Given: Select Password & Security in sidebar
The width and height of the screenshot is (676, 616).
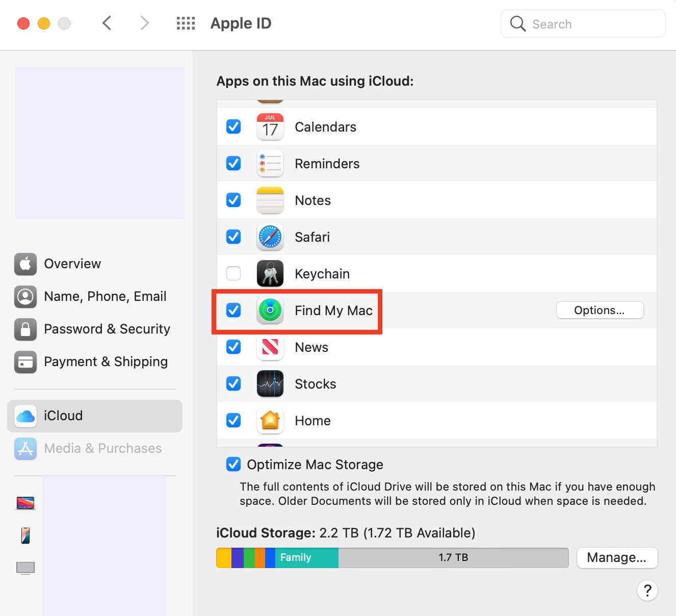Looking at the screenshot, I should [107, 329].
